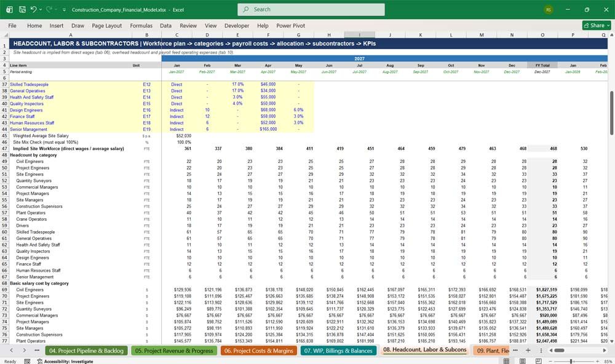This screenshot has width=615, height=364.
Task: Select column O header
Action: coord(542,35)
